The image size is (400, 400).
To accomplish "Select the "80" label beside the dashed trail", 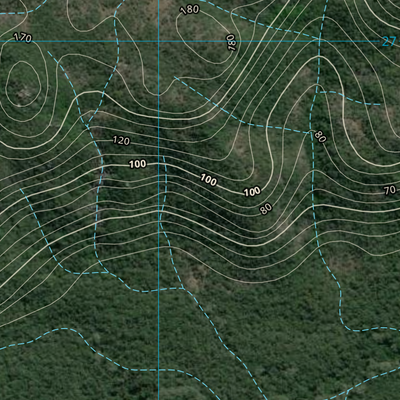I will [x=320, y=137].
